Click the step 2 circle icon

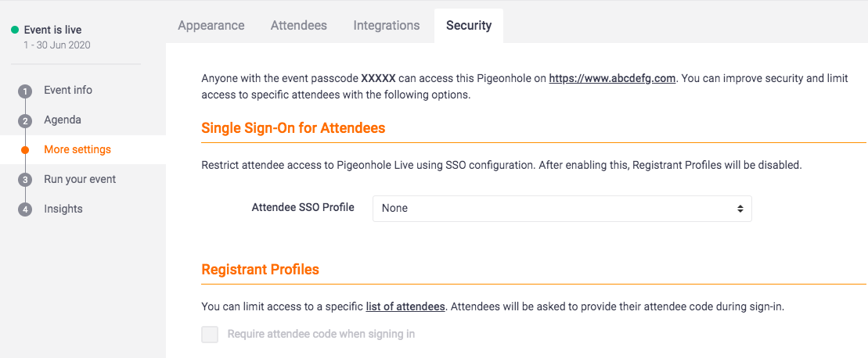pyautogui.click(x=25, y=121)
